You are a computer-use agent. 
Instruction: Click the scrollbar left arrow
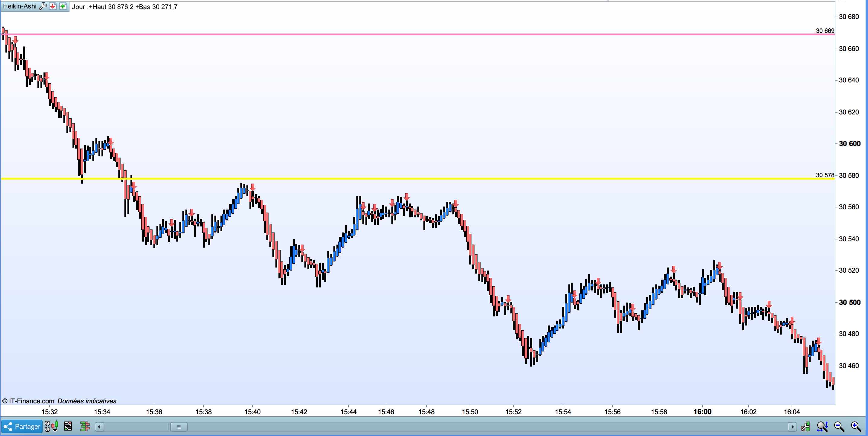tap(99, 427)
